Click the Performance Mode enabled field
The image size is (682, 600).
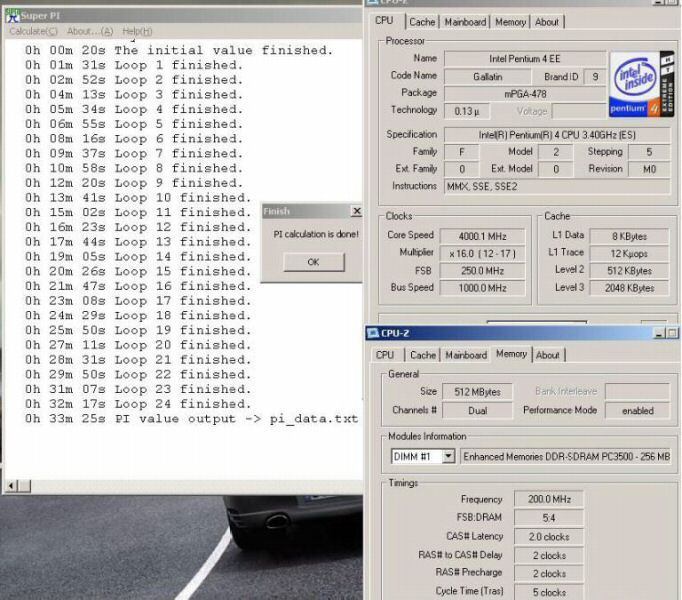(637, 411)
